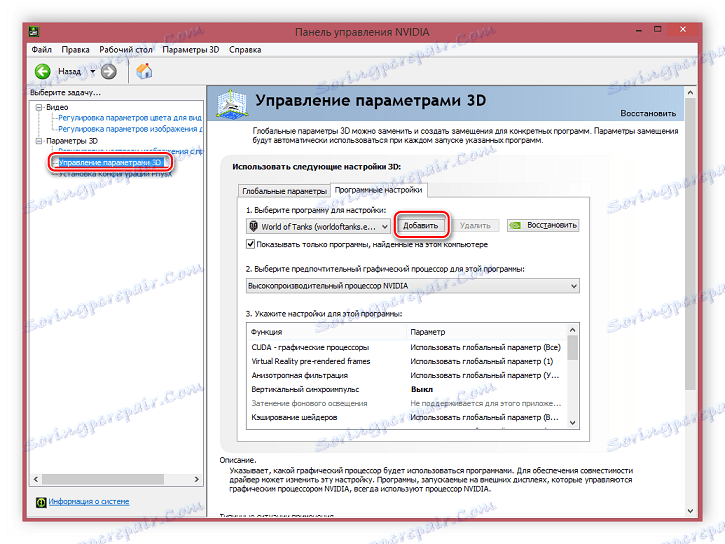Open the Файл menu
This screenshot has width=725, height=544.
(42, 49)
